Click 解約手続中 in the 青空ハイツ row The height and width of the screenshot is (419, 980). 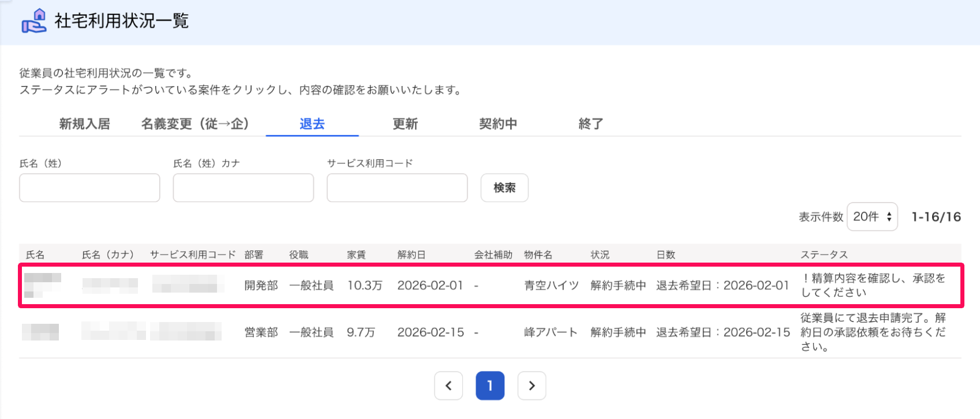618,285
